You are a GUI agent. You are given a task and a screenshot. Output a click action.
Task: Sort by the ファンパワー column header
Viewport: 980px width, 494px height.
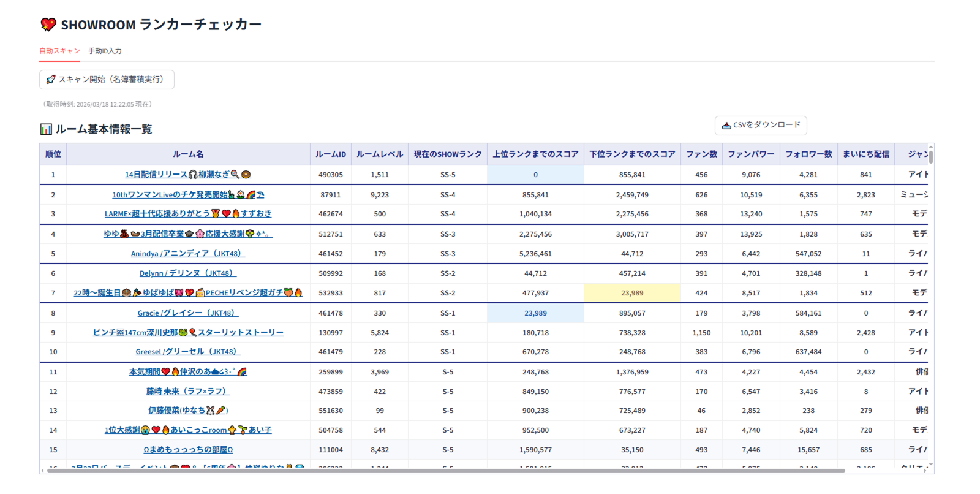click(x=751, y=154)
